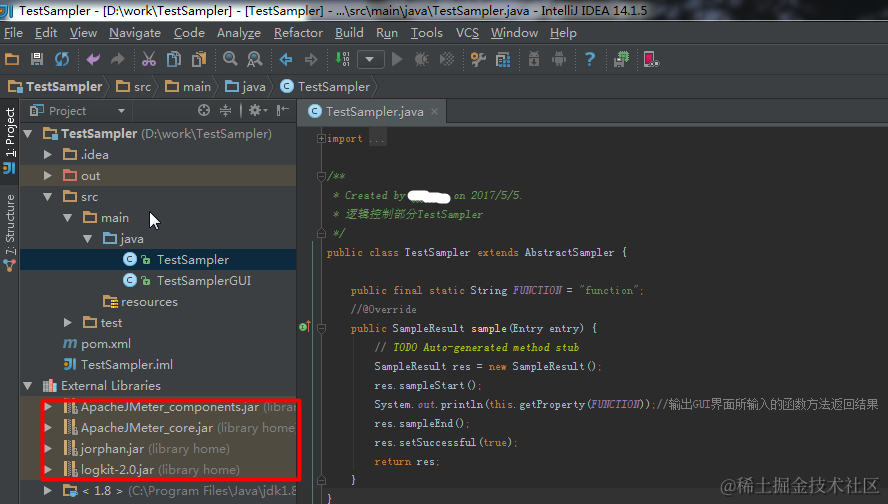Image resolution: width=888 pixels, height=504 pixels.
Task: Click the blue Help question mark icon
Action: 590,59
